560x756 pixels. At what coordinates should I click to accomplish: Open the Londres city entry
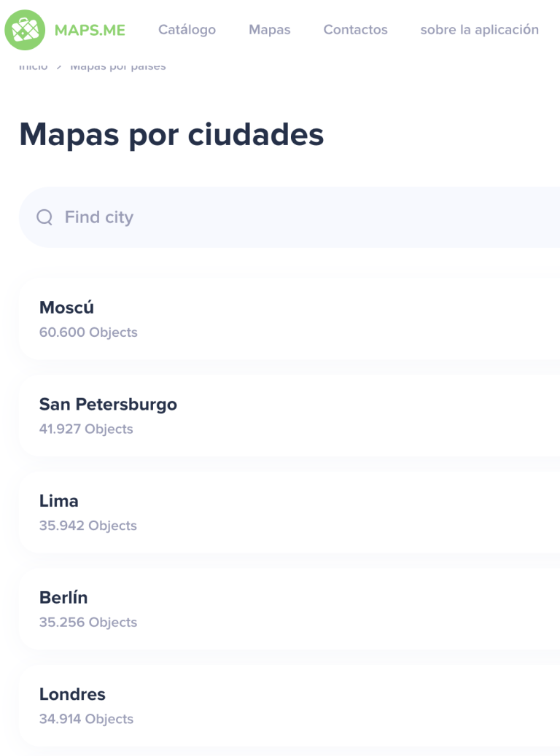coord(72,695)
